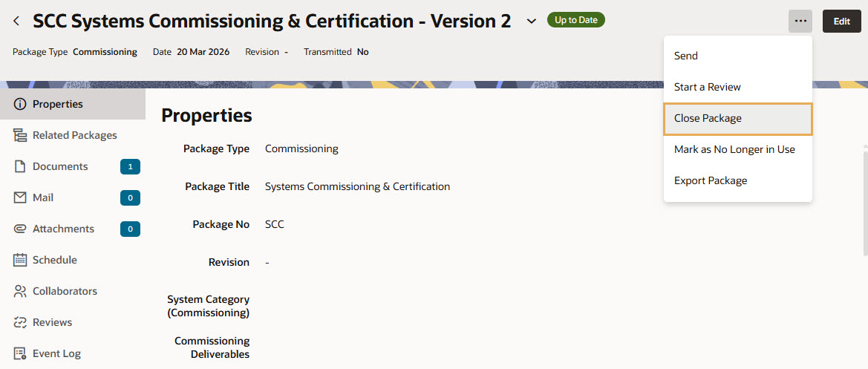Select Export Package from the menu

tap(710, 180)
